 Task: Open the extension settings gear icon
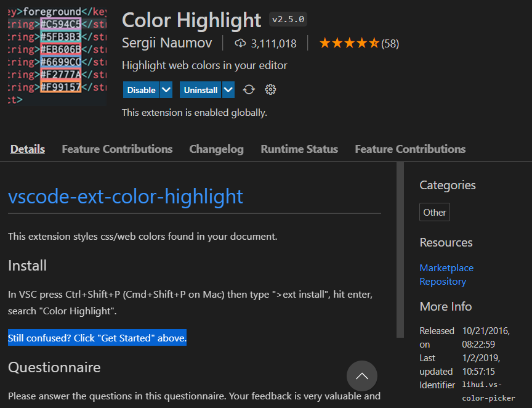[270, 89]
